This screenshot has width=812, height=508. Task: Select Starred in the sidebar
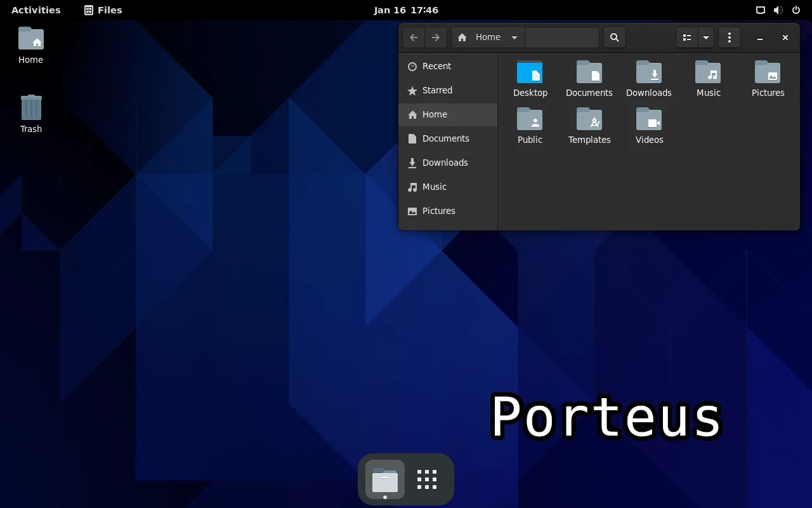point(448,90)
